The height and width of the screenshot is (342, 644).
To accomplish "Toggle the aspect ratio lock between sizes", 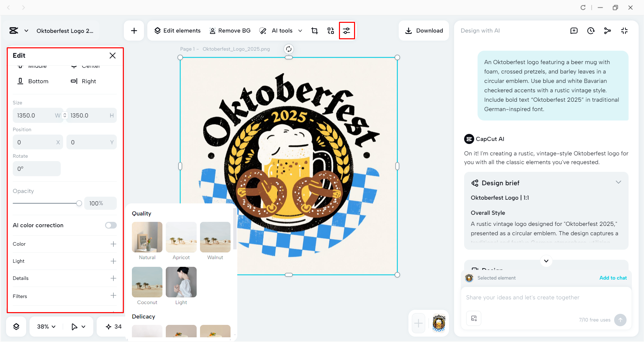I will pos(65,115).
